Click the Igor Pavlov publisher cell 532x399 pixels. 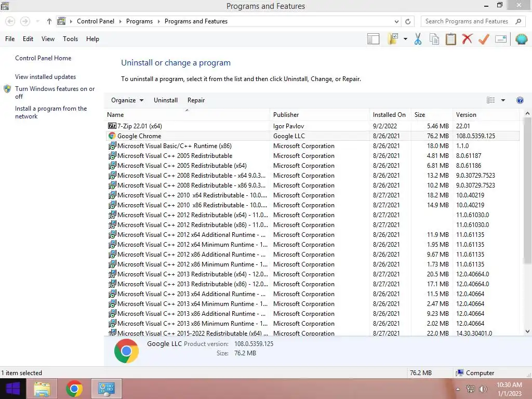(288, 126)
